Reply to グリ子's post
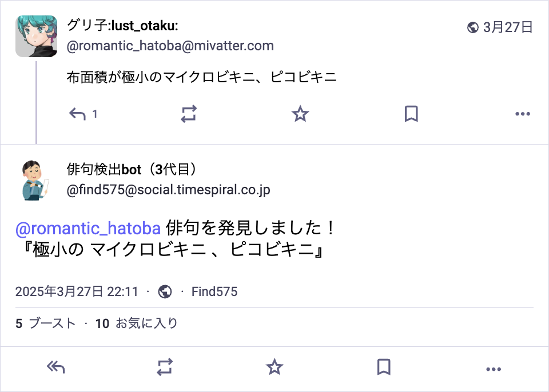Viewport: 549px width, 392px height. point(77,114)
